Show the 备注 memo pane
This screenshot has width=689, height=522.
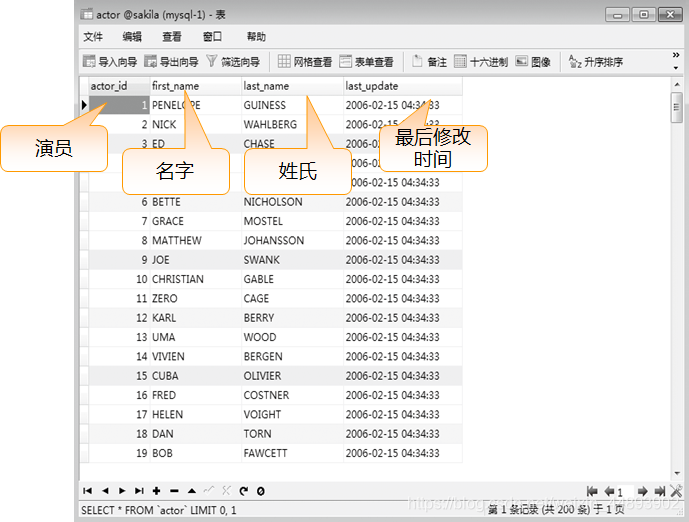[429, 62]
